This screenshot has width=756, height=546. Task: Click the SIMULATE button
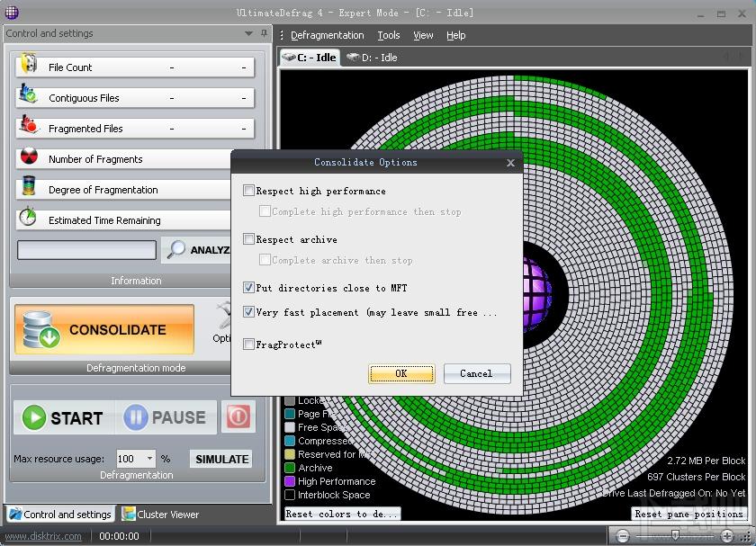[x=221, y=459]
